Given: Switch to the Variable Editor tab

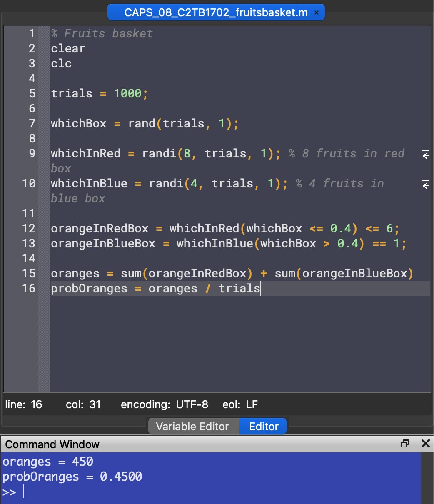Looking at the screenshot, I should tap(192, 427).
